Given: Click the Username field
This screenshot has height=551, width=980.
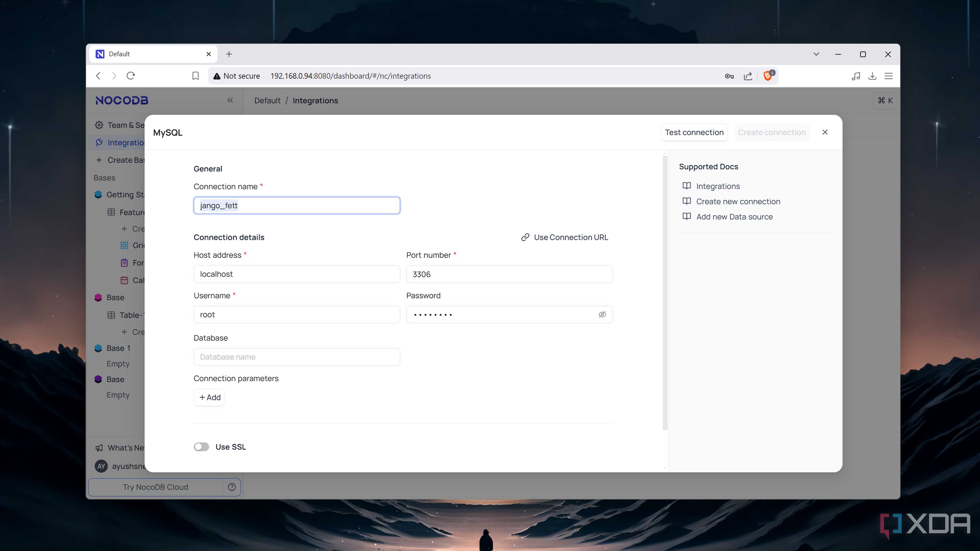Looking at the screenshot, I should pos(297,315).
